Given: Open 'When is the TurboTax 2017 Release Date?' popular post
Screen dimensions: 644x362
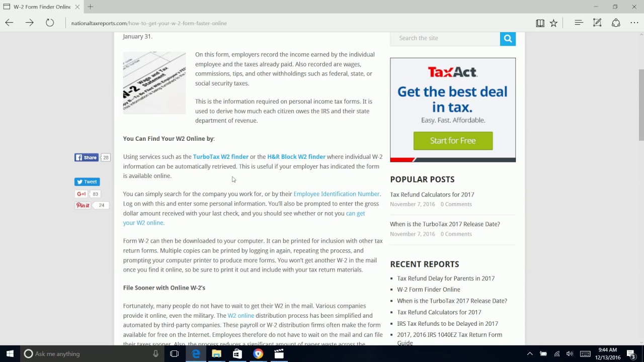Looking at the screenshot, I should tap(445, 224).
